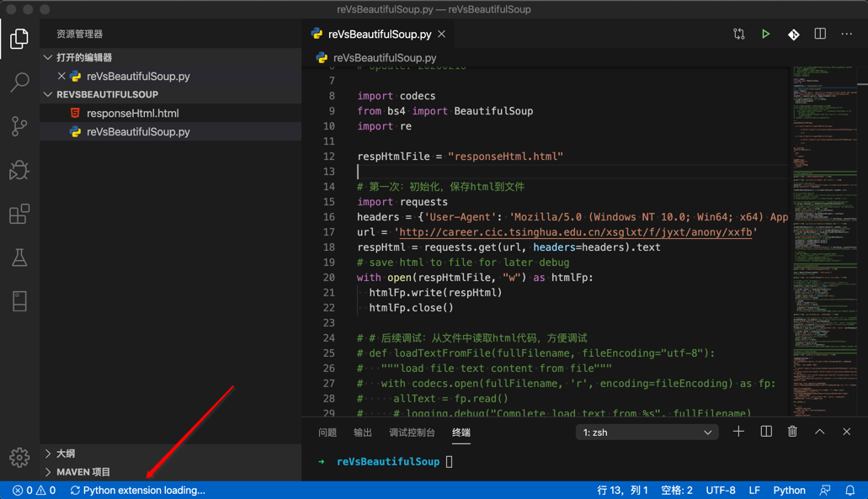Kill terminal with trash icon
This screenshot has width=868, height=499.
(793, 432)
